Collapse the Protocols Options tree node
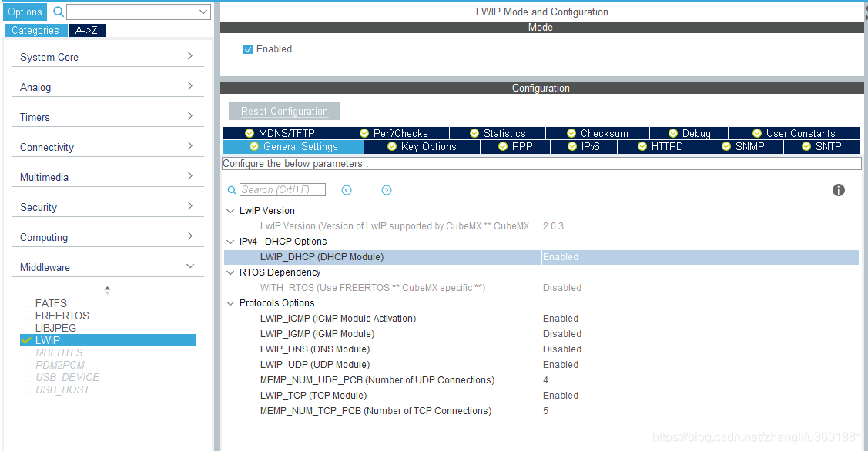Viewport: 868px width, 451px height. [230, 302]
